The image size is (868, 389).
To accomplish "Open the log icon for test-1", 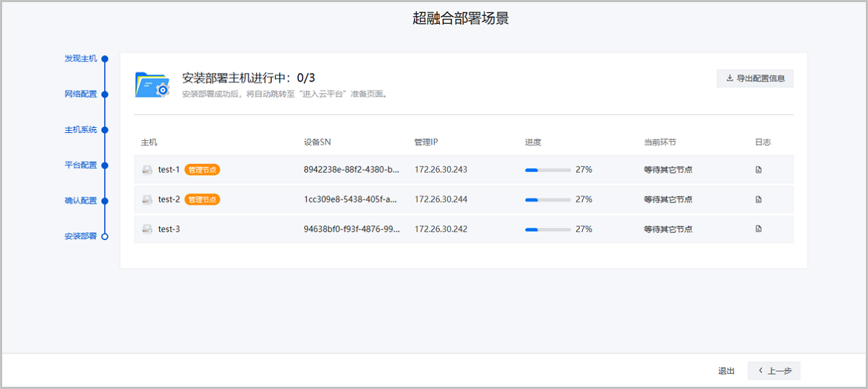I will coord(758,170).
